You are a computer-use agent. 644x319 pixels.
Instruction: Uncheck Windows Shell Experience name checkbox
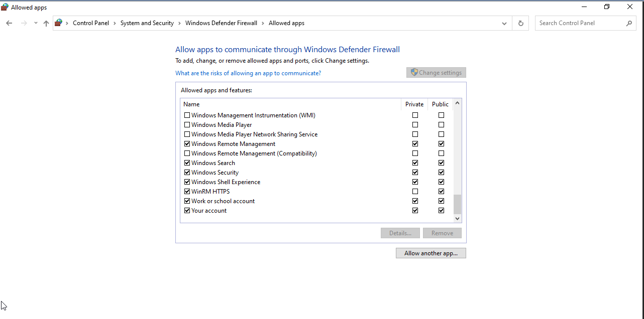click(x=187, y=182)
